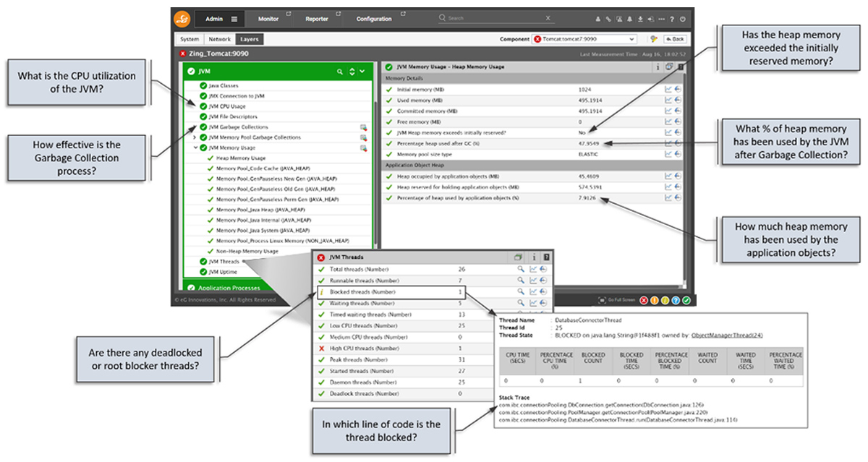Click the download icon in top bar
The width and height of the screenshot is (868, 462).
click(640, 19)
